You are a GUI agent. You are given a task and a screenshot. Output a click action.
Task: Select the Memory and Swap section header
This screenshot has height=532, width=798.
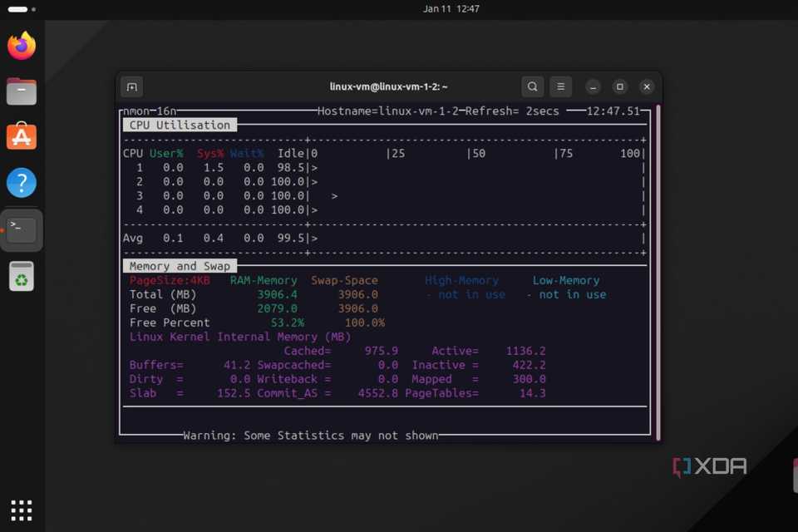tap(179, 265)
